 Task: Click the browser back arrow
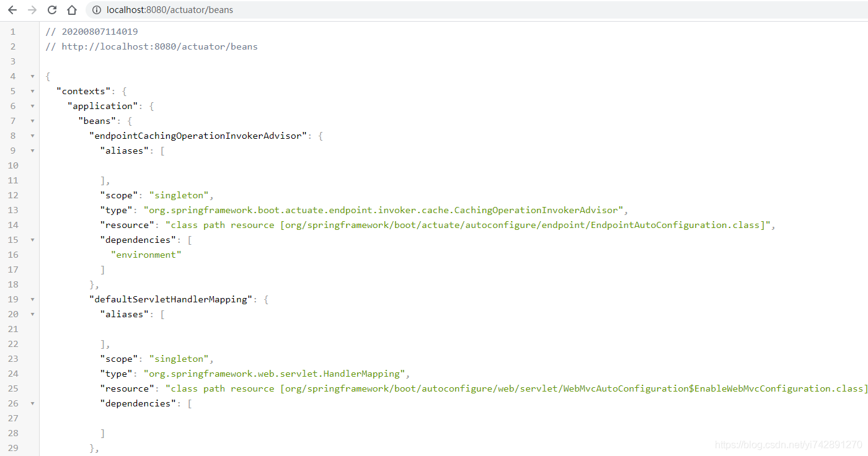12,10
